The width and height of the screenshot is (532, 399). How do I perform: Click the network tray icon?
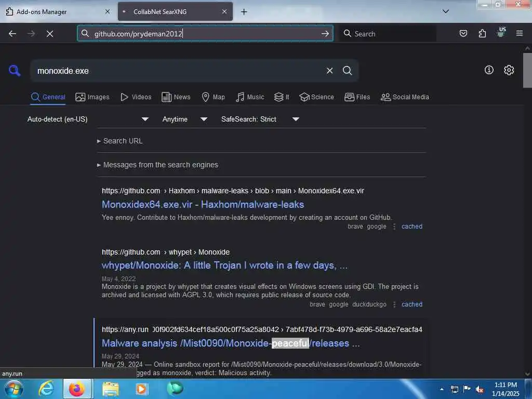coord(455,389)
